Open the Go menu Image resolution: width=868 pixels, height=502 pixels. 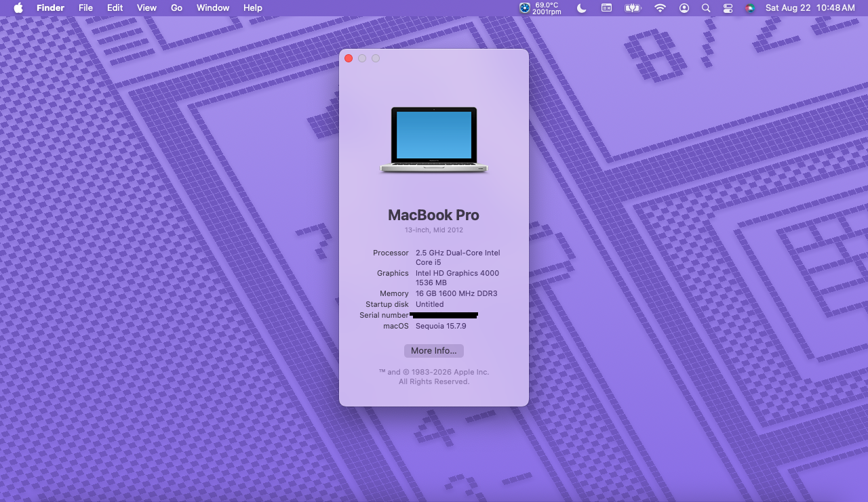click(x=176, y=8)
